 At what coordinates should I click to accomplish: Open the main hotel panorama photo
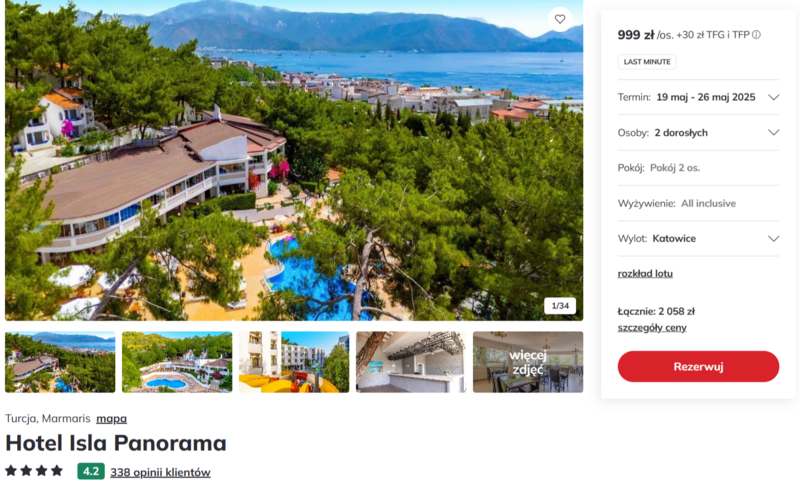[x=294, y=160]
